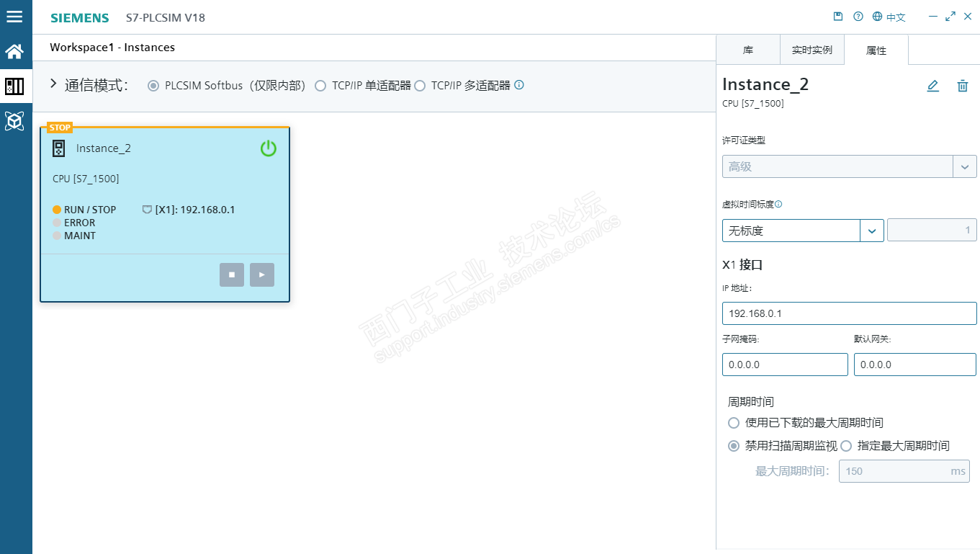Viewport: 980px width, 554px height.
Task: Stop the Instance_2 CPU with the stop button
Action: click(x=232, y=274)
